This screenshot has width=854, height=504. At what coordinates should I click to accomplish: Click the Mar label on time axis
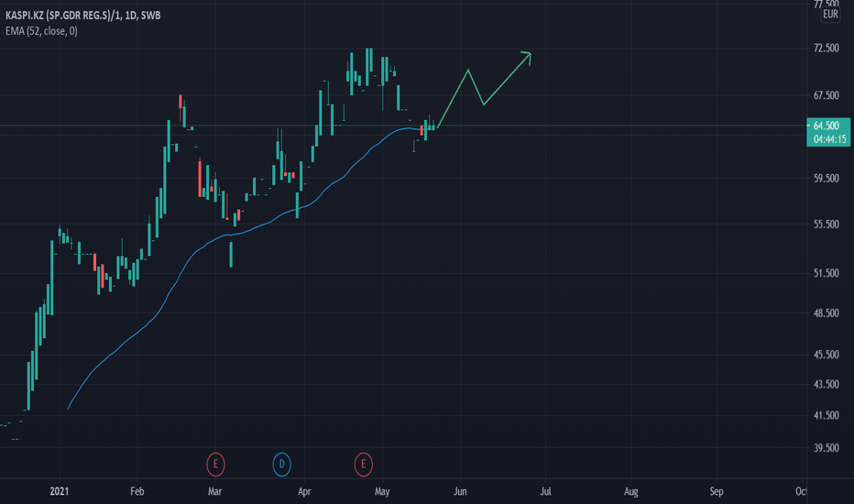point(215,491)
